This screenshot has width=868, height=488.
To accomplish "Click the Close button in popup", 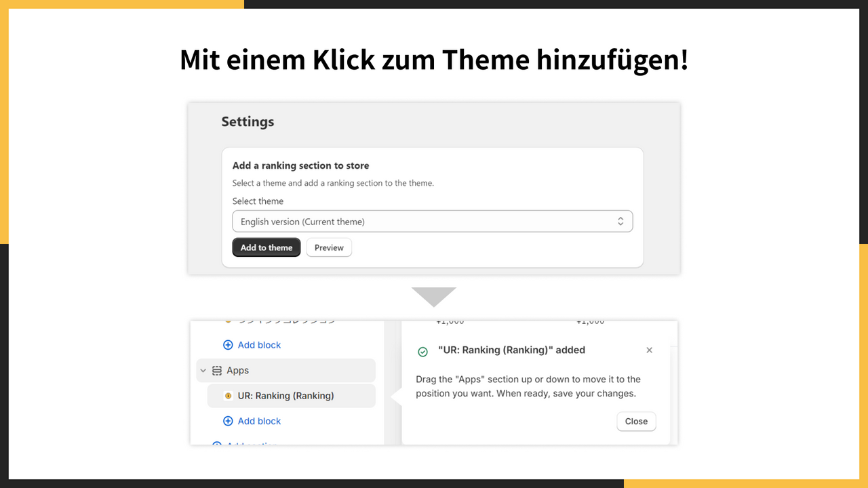I will click(x=636, y=421).
